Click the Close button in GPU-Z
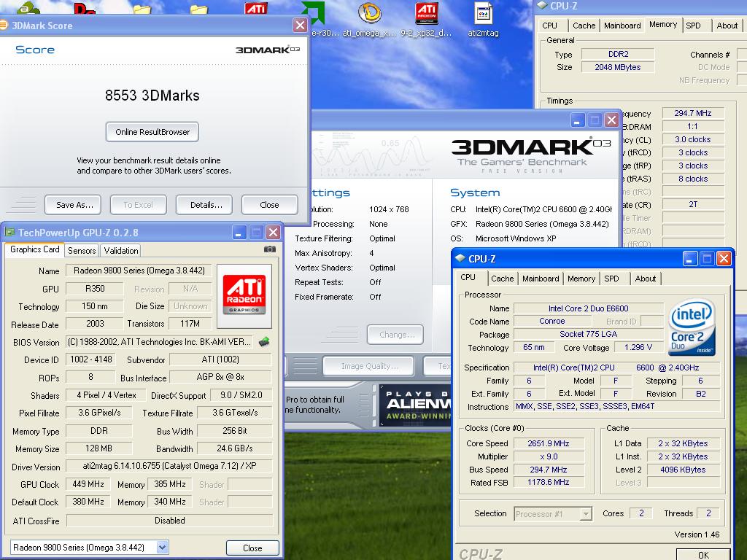This screenshot has width=747, height=560. [252, 548]
